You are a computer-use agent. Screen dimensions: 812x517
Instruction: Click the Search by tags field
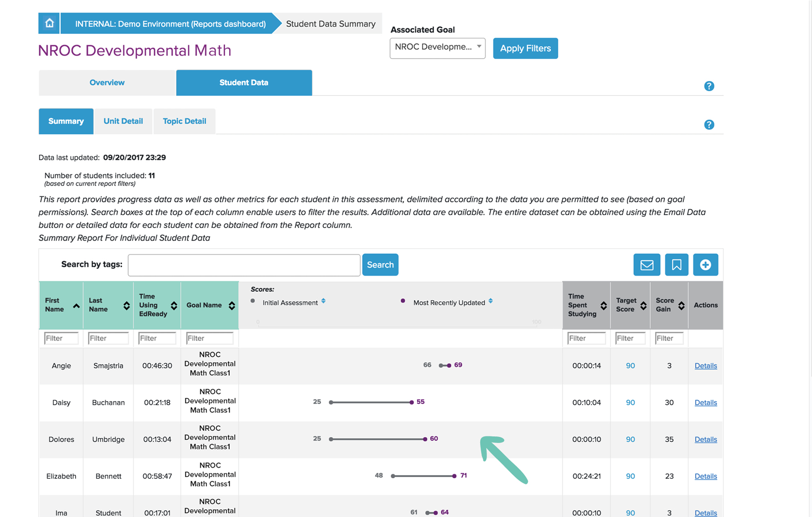pyautogui.click(x=244, y=265)
